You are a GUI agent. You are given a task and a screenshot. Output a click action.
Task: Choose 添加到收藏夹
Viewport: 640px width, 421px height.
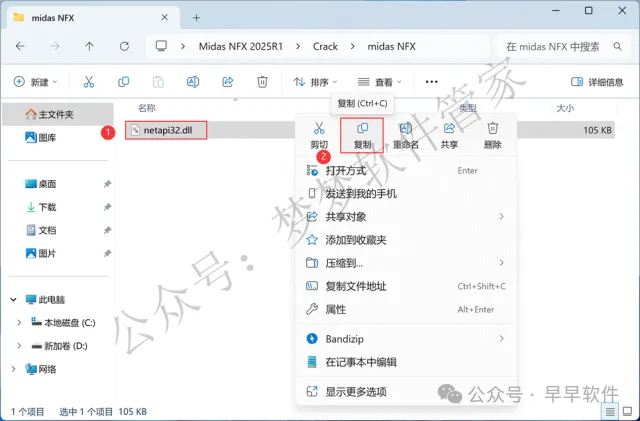[406, 240]
